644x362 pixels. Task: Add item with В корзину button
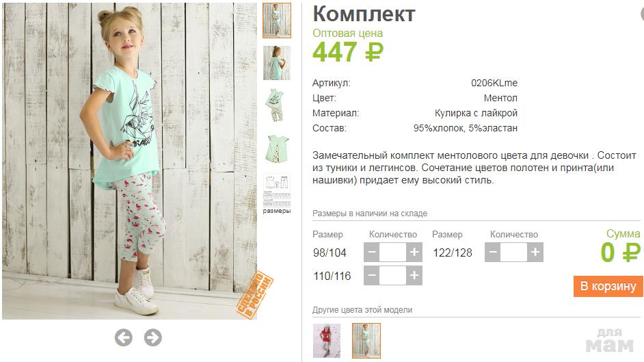pos(608,286)
